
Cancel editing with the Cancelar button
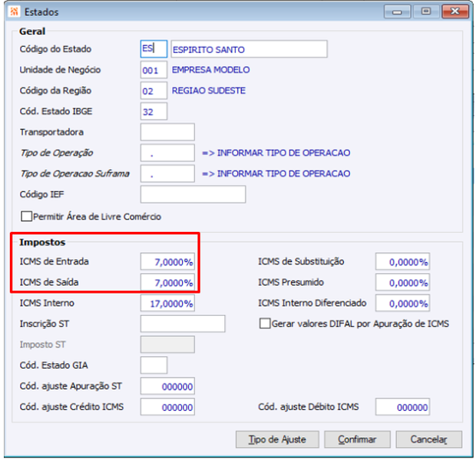(x=428, y=439)
